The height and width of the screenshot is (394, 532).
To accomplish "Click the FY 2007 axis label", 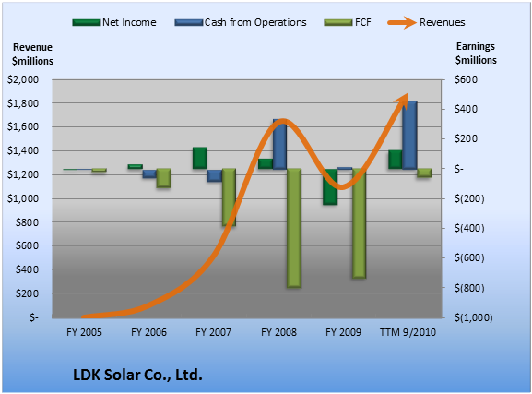I will pyautogui.click(x=213, y=332).
